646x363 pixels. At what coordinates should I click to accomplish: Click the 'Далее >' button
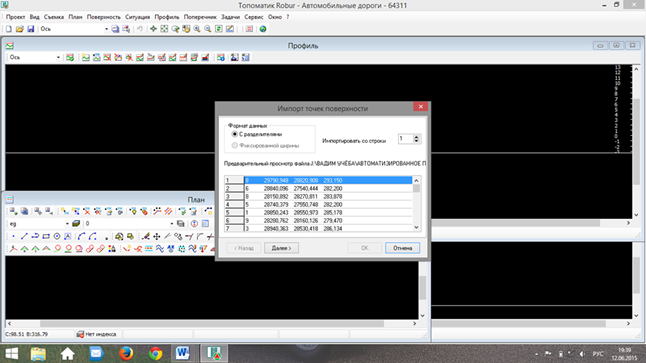tap(281, 248)
